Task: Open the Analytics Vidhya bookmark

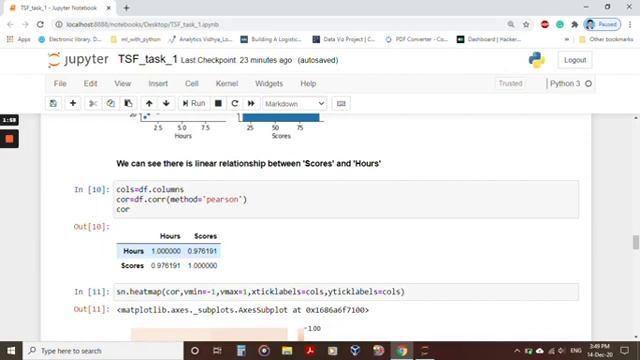Action: tap(200, 40)
